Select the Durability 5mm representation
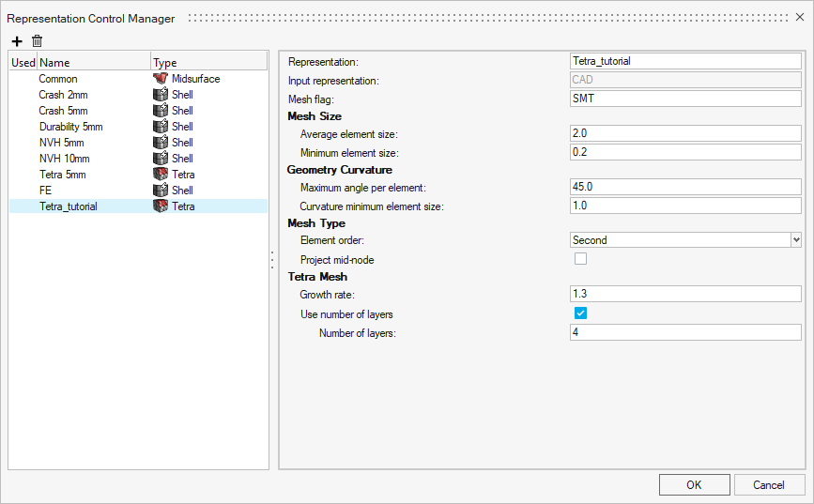This screenshot has width=814, height=504. point(70,127)
